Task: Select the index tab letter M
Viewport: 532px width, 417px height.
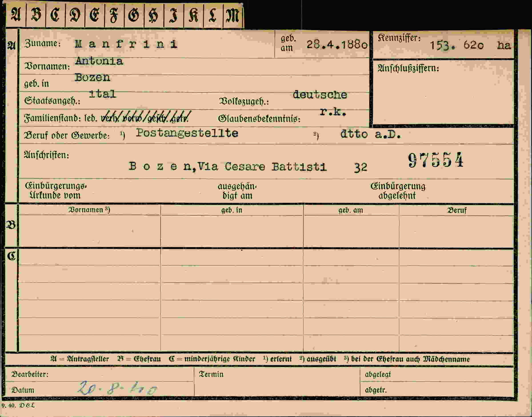Action: click(233, 15)
